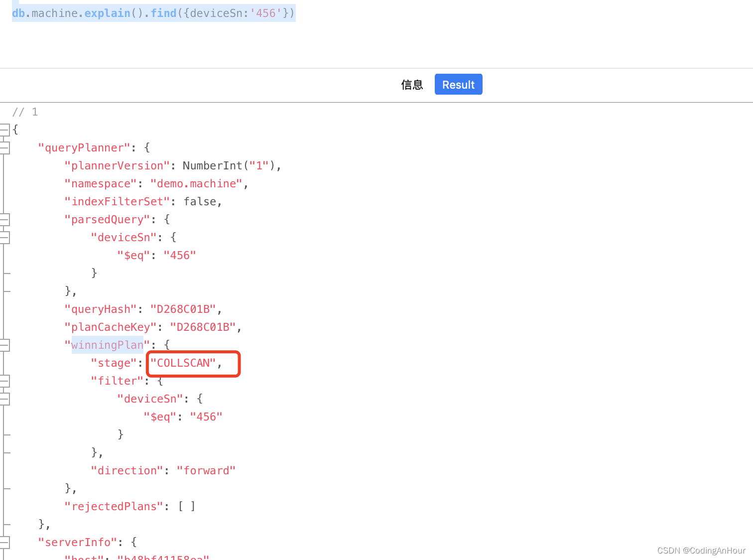Screen dimensions: 753x560
Task: Click the "indexFilterSet" key
Action: (118, 202)
